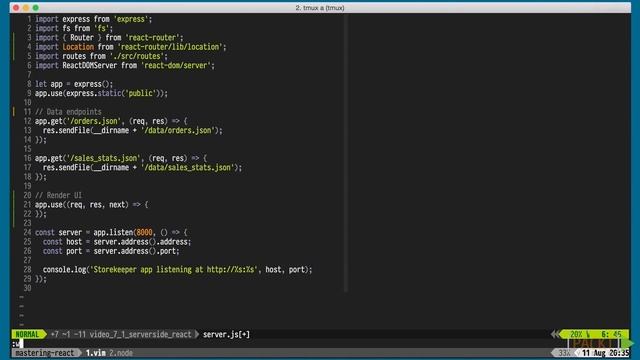Click the '// Data endpoints' comment
The height and width of the screenshot is (360, 640).
(x=68, y=112)
